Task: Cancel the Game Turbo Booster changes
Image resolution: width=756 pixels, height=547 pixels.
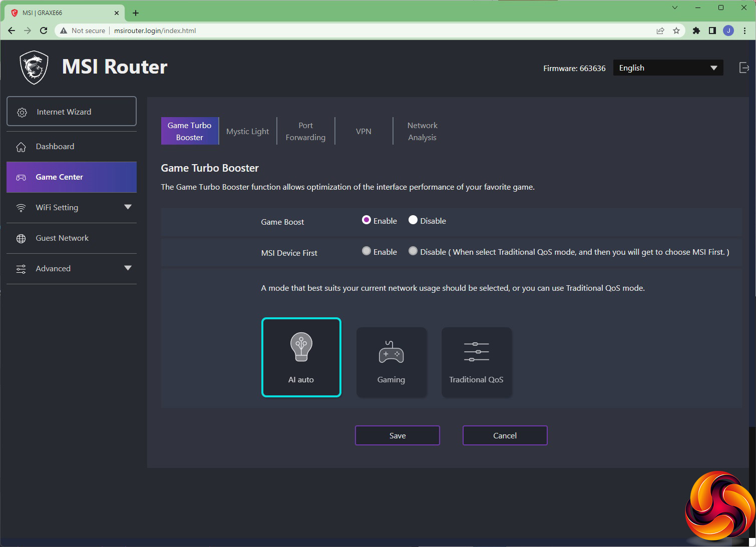Action: tap(505, 435)
